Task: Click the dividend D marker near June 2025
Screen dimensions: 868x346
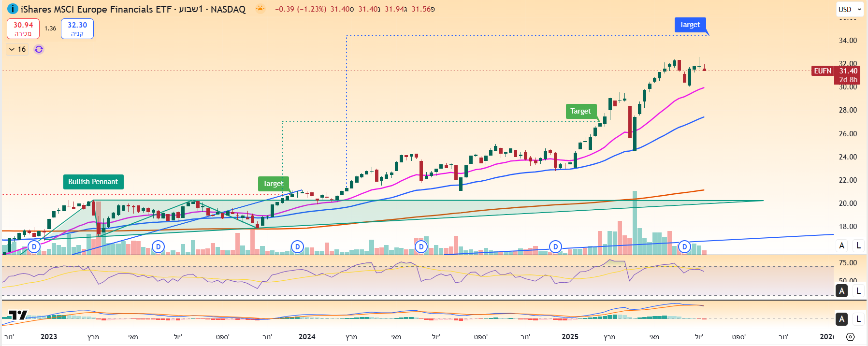Action: click(x=684, y=247)
